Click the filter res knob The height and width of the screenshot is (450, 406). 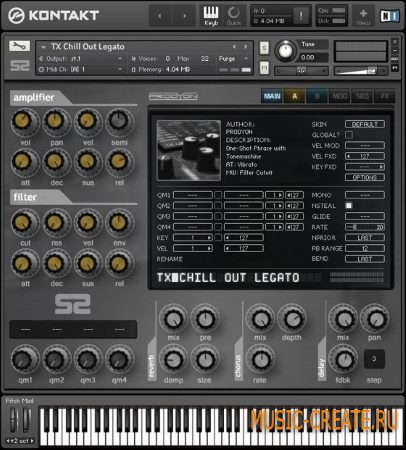coord(55,222)
